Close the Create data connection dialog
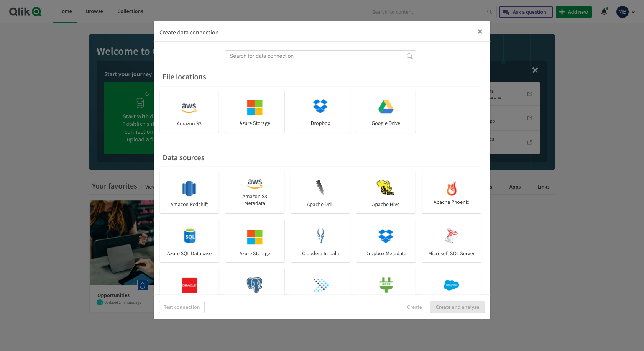This screenshot has height=351, width=644. click(x=480, y=32)
